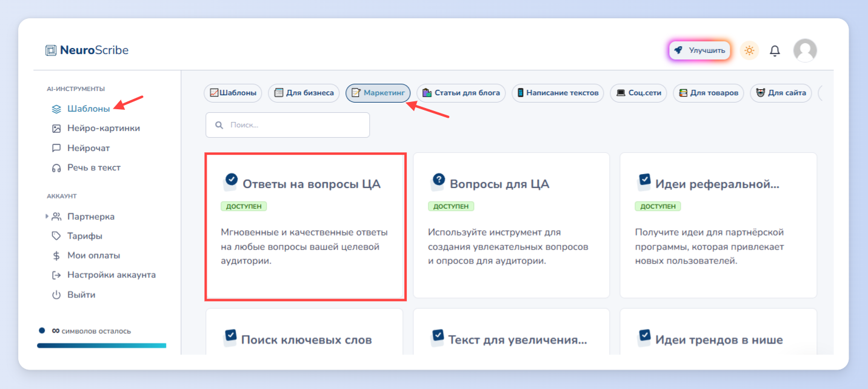The height and width of the screenshot is (389, 868).
Task: Open Нейро-картинки in the sidebar
Action: pyautogui.click(x=104, y=129)
